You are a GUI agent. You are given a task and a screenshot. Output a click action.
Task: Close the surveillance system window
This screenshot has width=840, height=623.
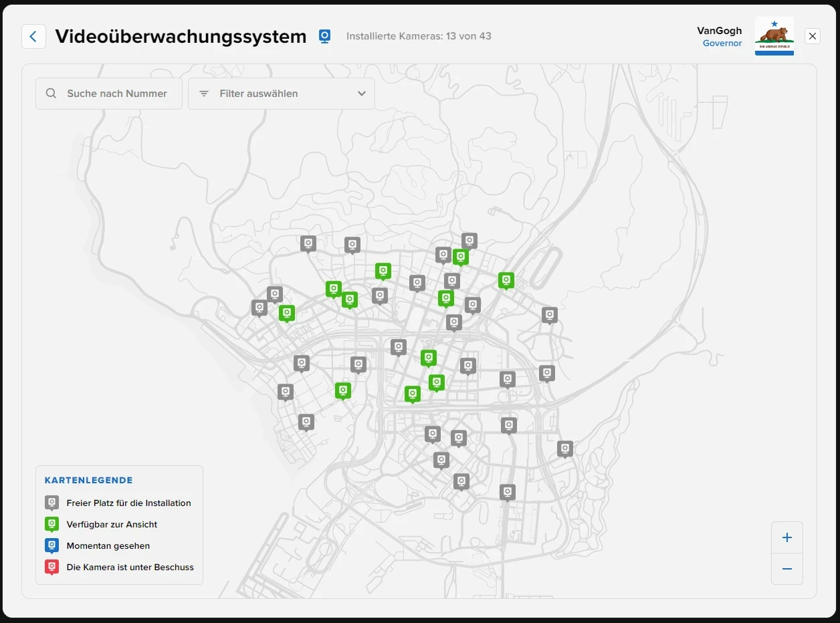tap(812, 36)
